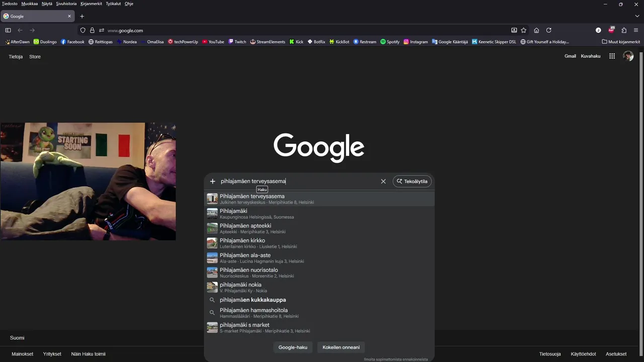Image resolution: width=644 pixels, height=362 pixels.
Task: Open the Työkalut menu
Action: coord(113,4)
